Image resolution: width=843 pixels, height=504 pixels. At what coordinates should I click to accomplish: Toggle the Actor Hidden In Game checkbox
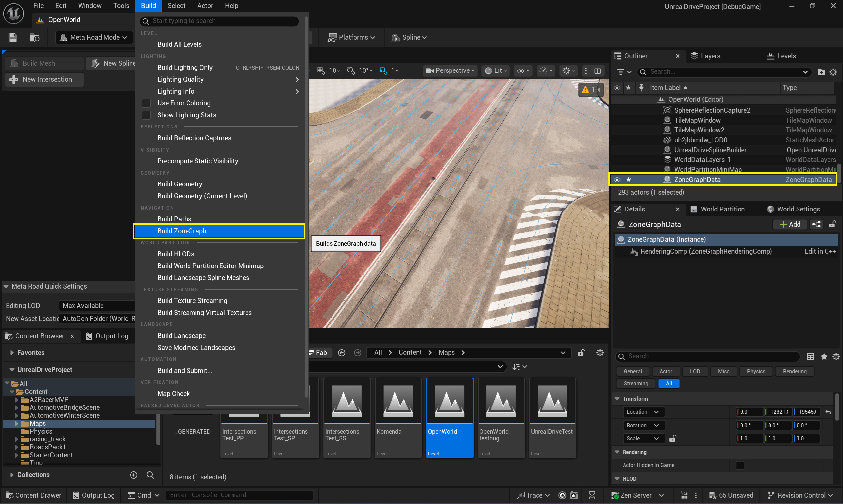(x=740, y=465)
